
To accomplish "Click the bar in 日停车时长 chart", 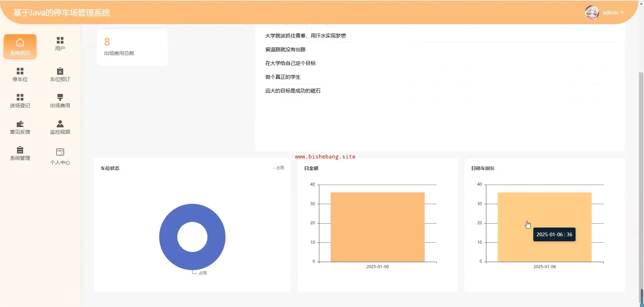I will click(545, 227).
